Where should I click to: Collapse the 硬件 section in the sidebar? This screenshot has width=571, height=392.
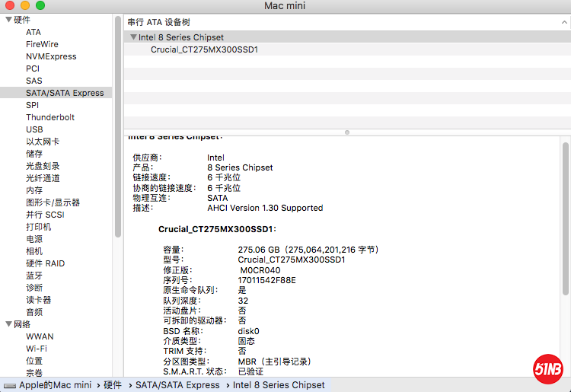[8, 20]
